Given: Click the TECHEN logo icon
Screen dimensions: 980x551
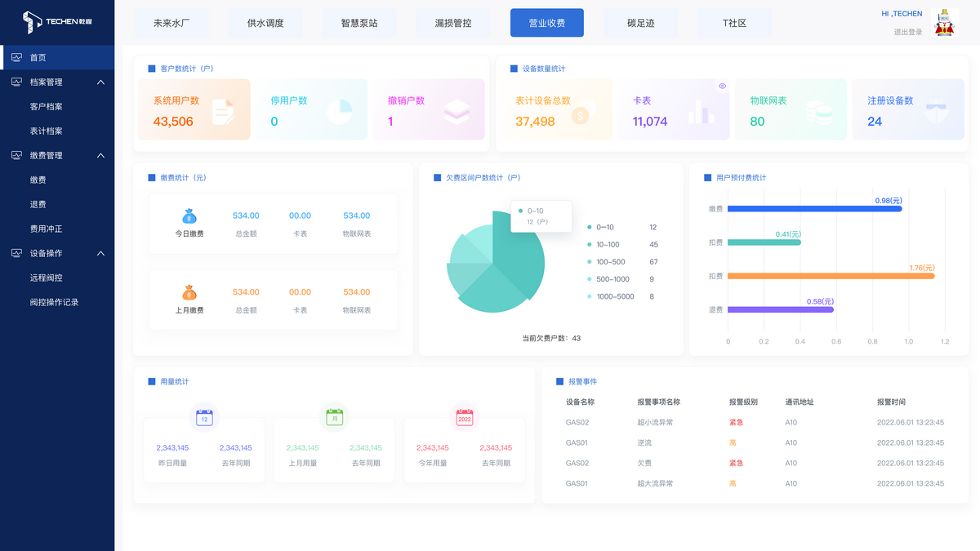Looking at the screenshot, I should tap(31, 22).
